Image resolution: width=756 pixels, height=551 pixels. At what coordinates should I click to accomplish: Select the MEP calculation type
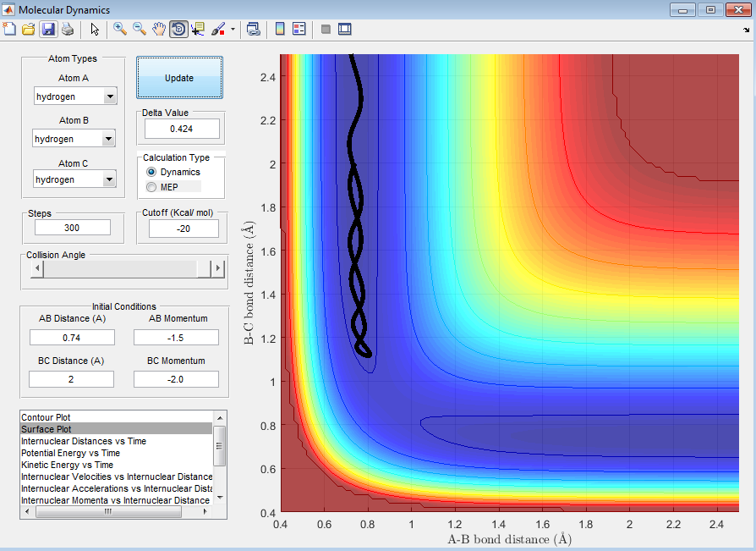[152, 186]
